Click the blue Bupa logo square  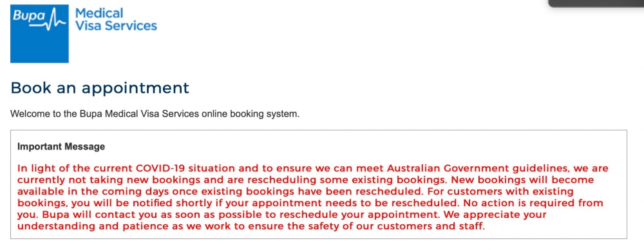[x=39, y=34]
